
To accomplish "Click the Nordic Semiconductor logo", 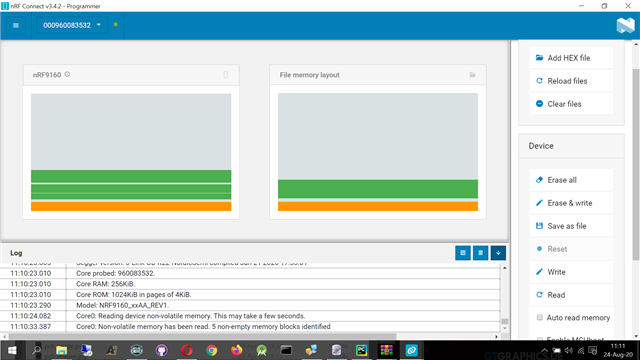I will (625, 25).
